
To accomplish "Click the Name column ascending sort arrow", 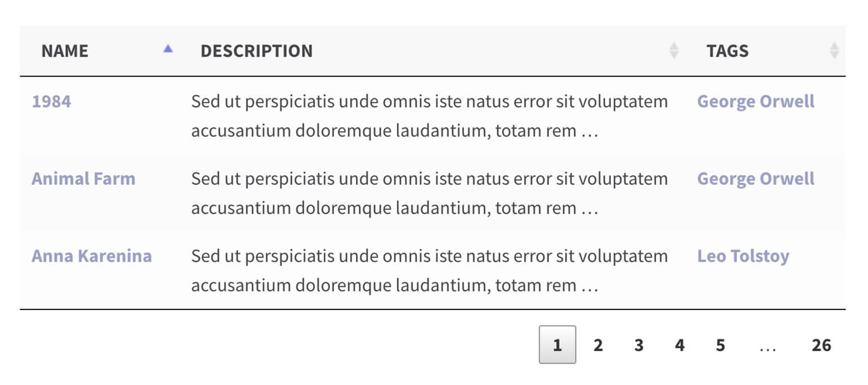I will click(x=167, y=49).
